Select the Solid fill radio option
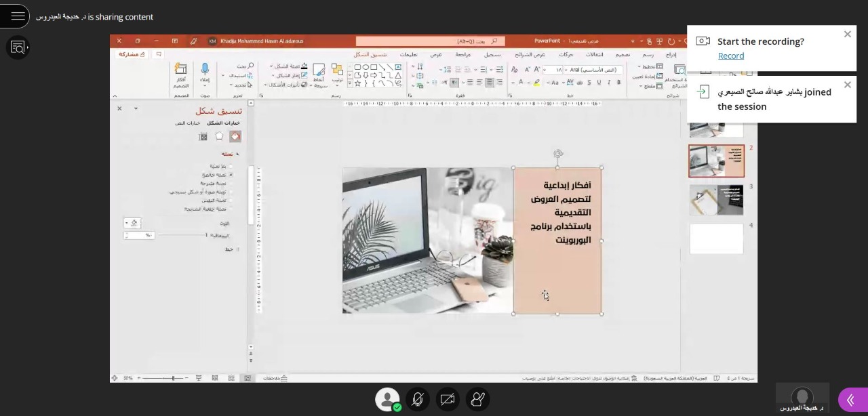Screen dimensions: 868x416 coord(231,175)
